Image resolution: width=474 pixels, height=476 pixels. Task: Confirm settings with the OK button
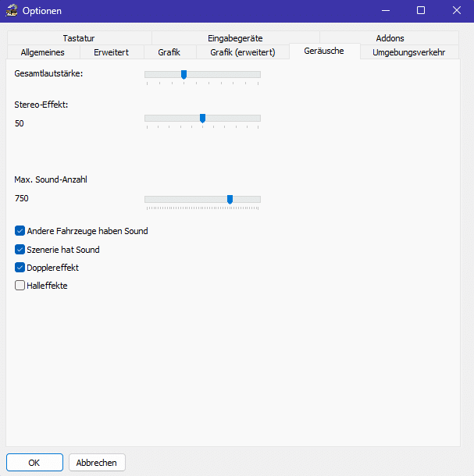click(x=34, y=463)
